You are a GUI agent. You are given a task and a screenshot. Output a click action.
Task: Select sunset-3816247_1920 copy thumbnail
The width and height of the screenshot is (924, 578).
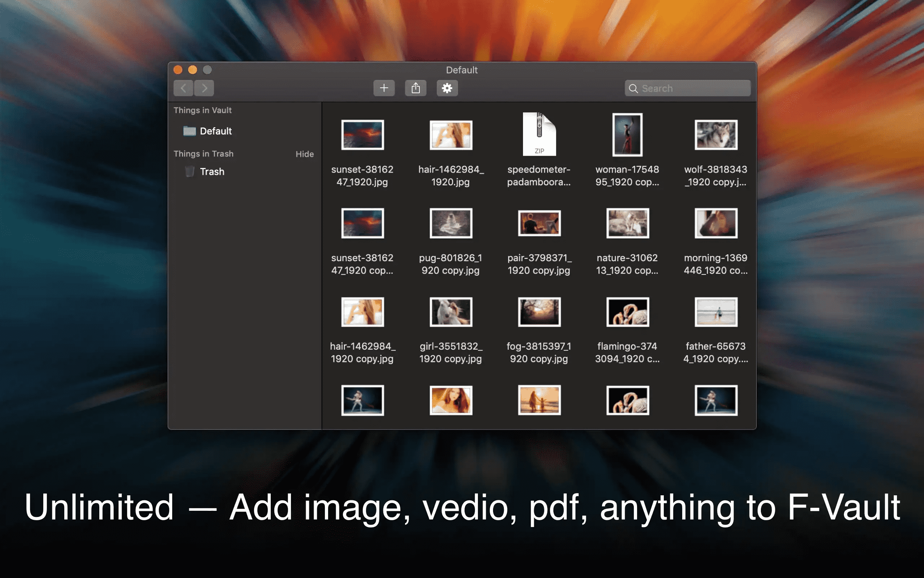362,223
